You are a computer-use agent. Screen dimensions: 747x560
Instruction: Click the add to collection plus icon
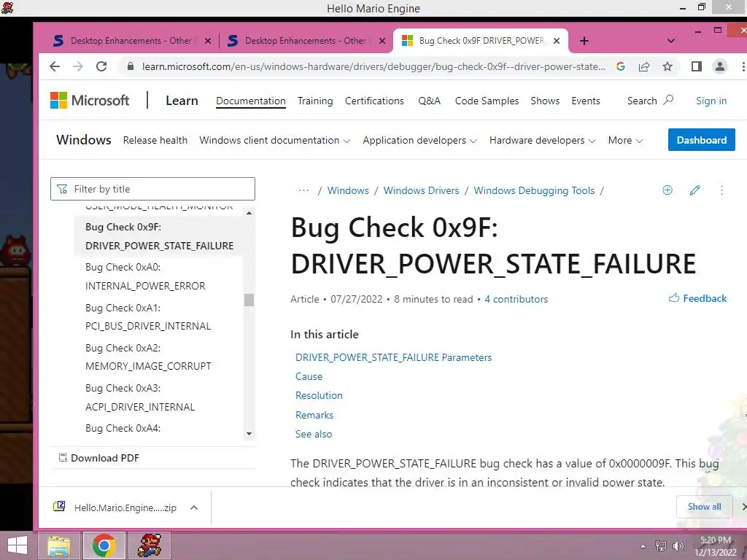tap(667, 190)
